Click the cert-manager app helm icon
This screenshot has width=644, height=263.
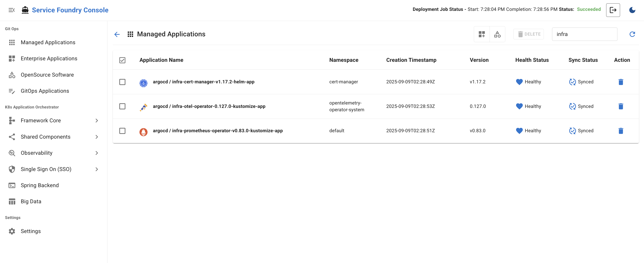click(x=144, y=83)
